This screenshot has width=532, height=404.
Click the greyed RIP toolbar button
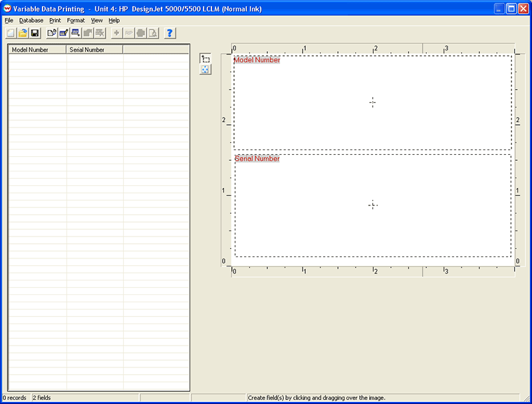128,33
